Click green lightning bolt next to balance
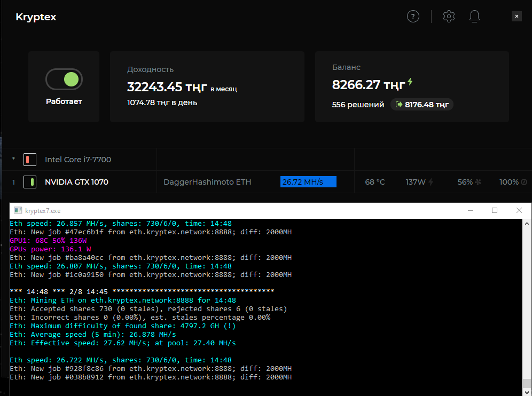Viewport: 532px width, 396px height. pos(410,82)
